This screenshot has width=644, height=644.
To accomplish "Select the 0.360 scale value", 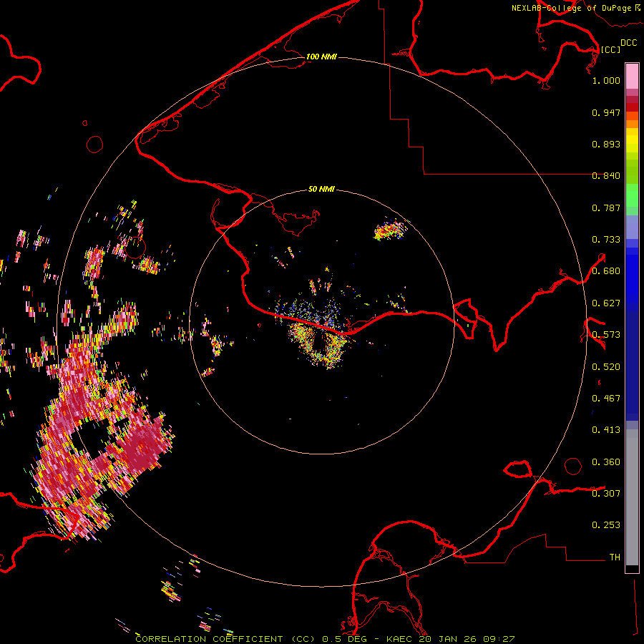I will tap(606, 462).
